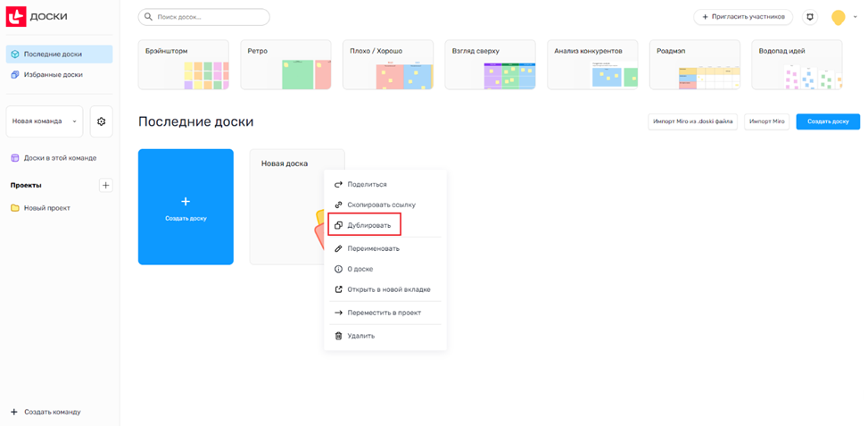Click the Новый проект folder icon

(15, 208)
